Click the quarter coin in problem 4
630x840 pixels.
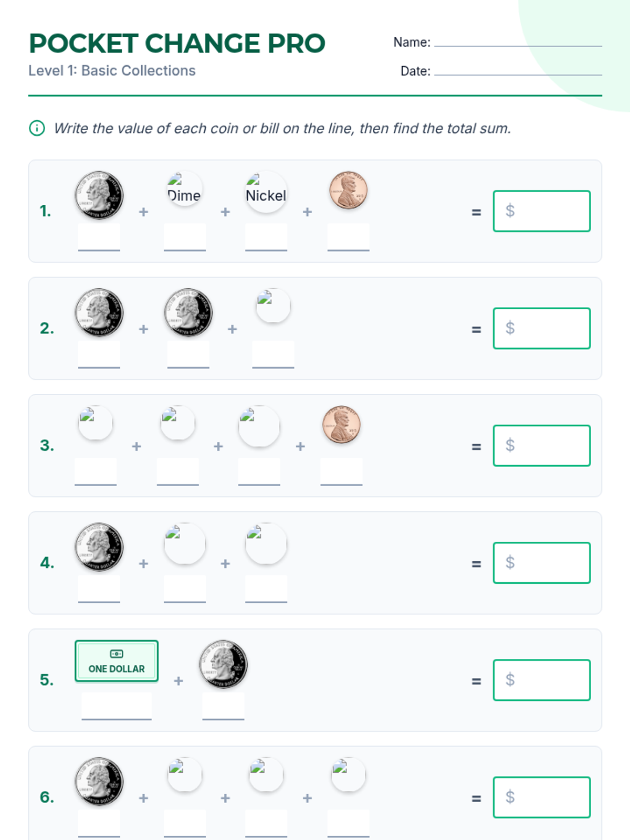pos(99,547)
